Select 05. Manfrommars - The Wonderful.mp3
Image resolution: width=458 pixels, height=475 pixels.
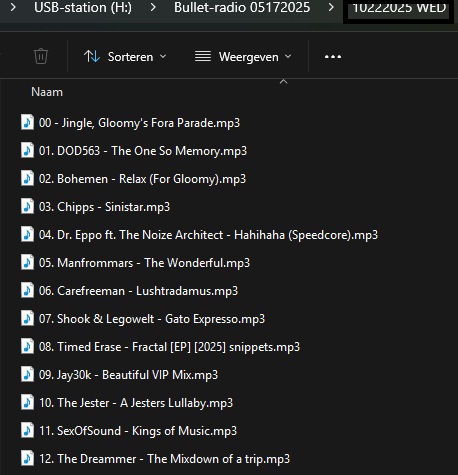point(144,263)
